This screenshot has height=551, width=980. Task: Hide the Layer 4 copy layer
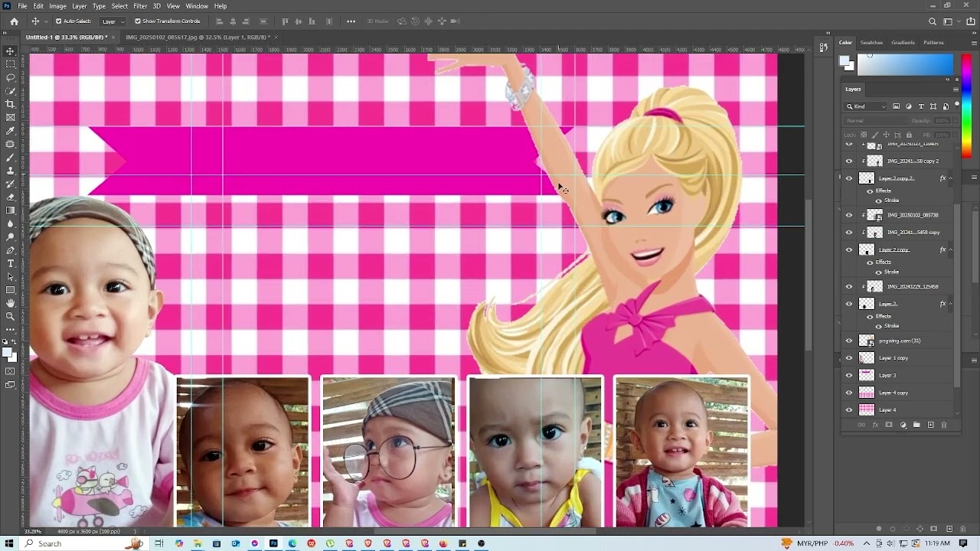(849, 393)
